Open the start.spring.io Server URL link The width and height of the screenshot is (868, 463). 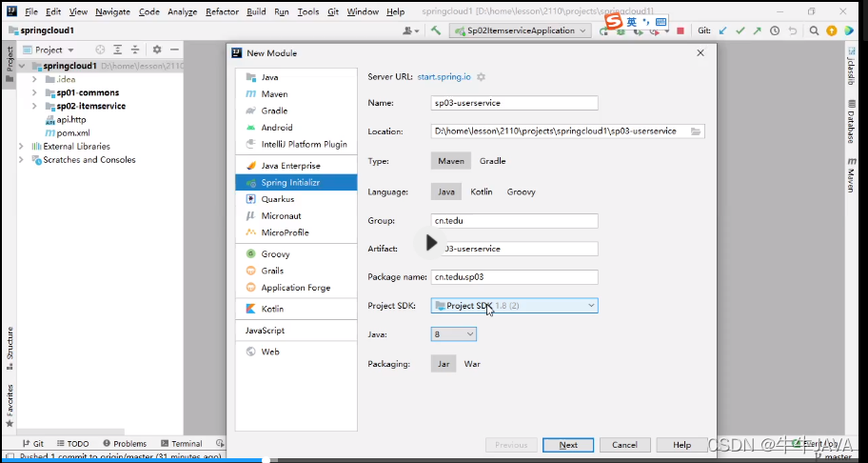point(444,77)
